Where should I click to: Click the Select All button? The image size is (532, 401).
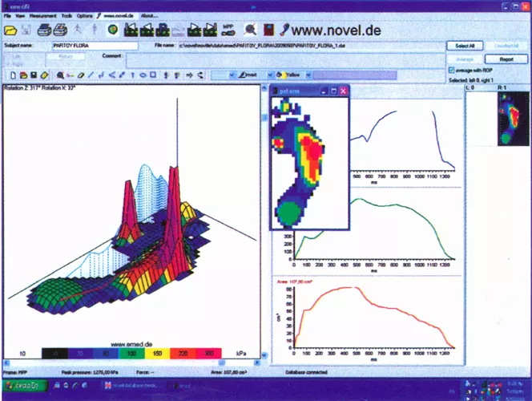pos(463,47)
